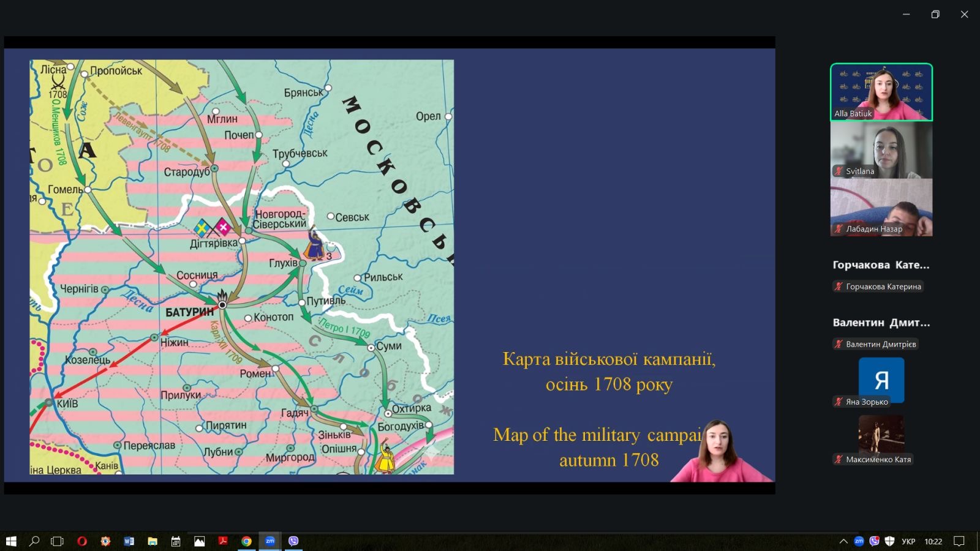Screen dimensions: 980x551
Task: Open the Photos app taskbar icon
Action: [x=200, y=541]
